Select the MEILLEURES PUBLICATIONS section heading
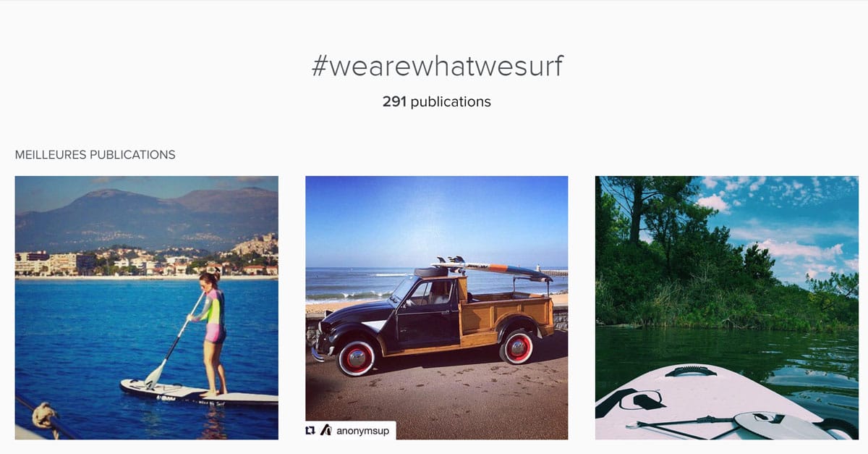The height and width of the screenshot is (454, 868). tap(95, 155)
